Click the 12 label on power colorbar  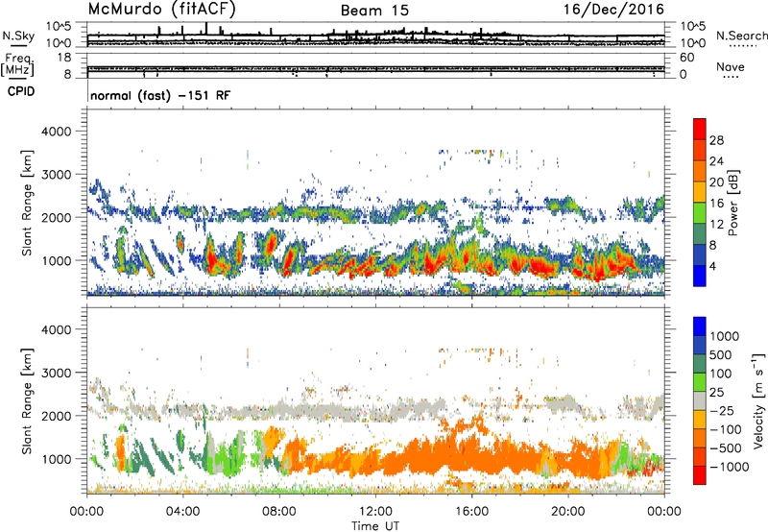click(716, 225)
